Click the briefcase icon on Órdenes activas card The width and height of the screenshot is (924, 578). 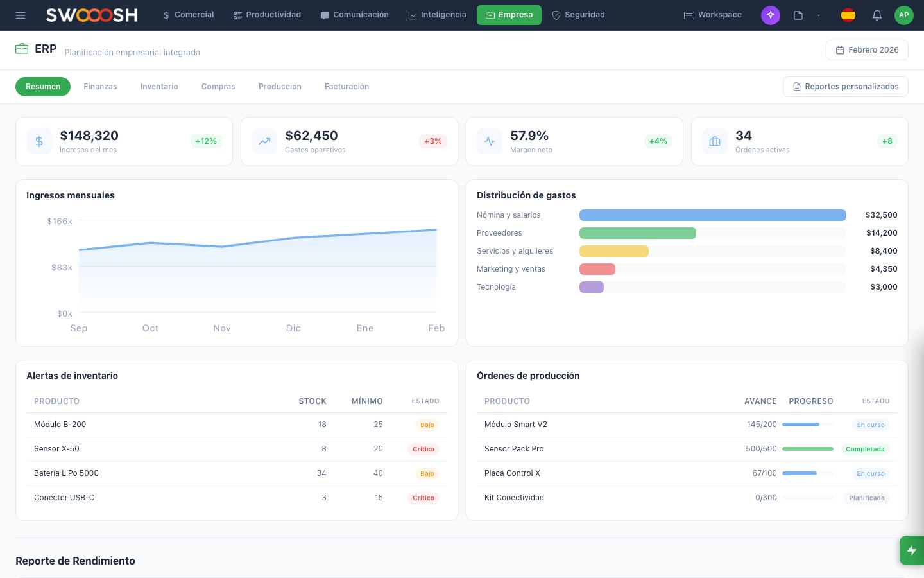click(715, 141)
